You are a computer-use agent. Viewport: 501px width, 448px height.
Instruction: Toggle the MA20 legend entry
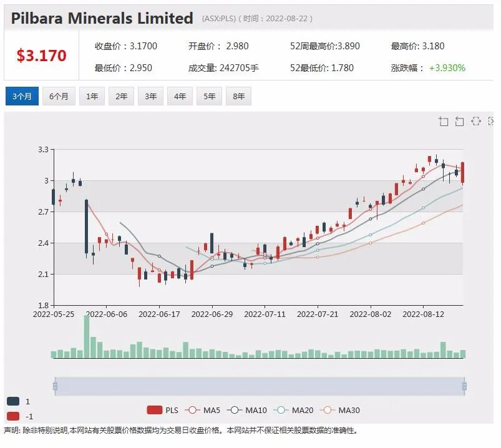coord(294,410)
